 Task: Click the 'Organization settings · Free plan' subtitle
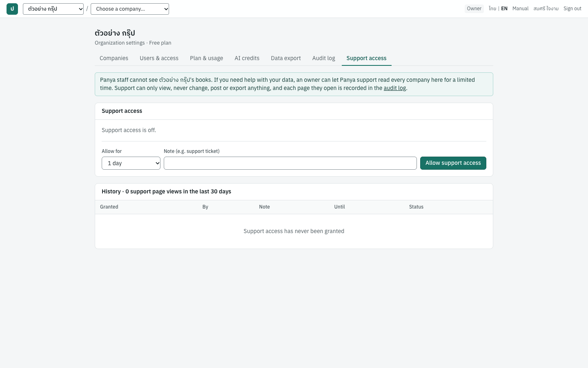133,43
